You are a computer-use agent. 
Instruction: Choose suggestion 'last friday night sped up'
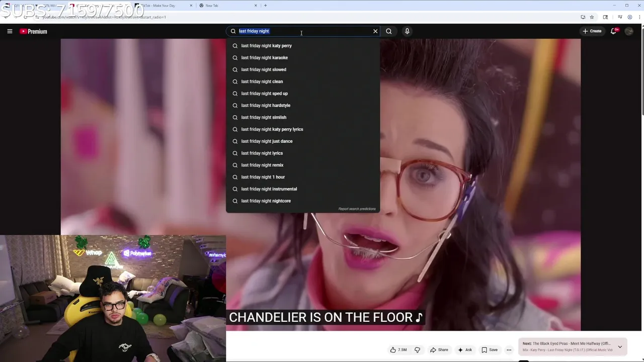pyautogui.click(x=303, y=94)
